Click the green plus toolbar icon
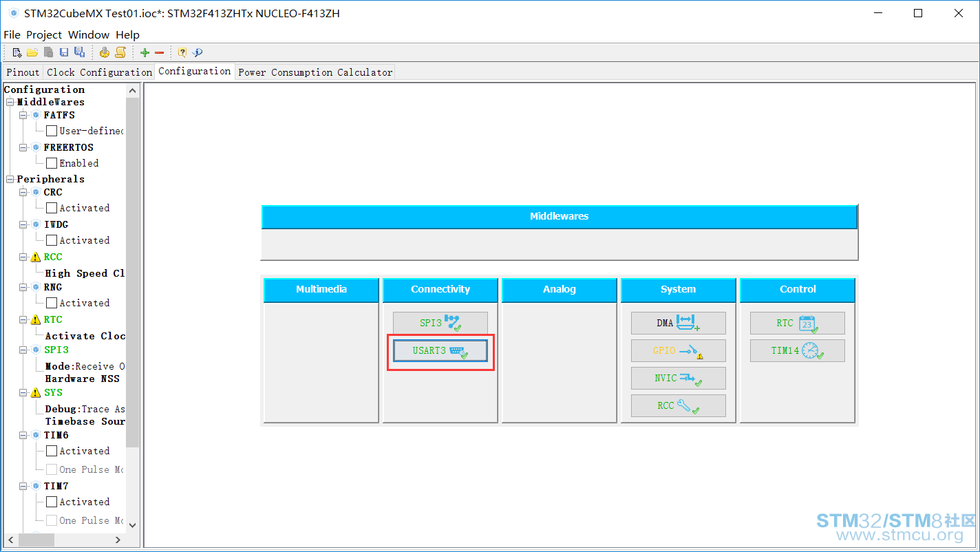The image size is (980, 552). pyautogui.click(x=145, y=52)
